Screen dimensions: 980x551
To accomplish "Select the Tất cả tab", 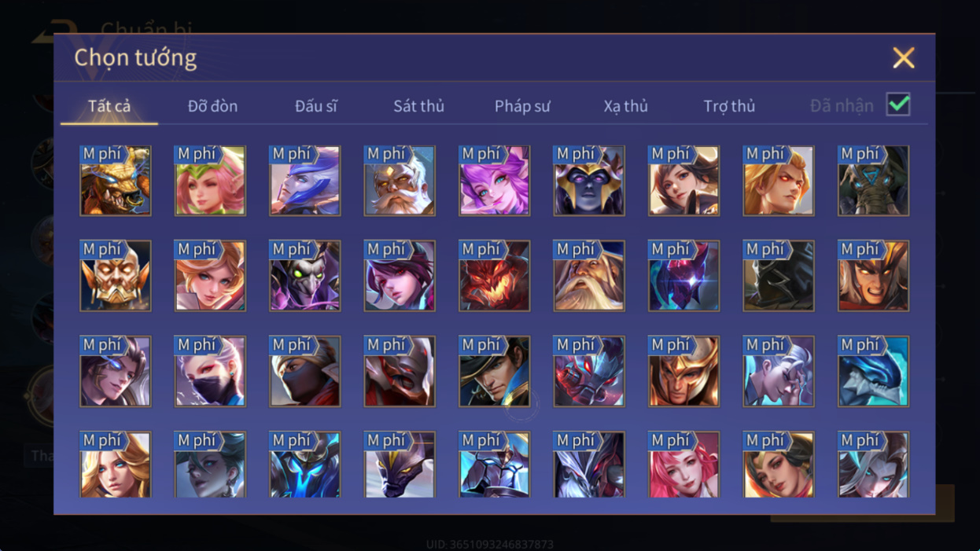I will click(109, 106).
